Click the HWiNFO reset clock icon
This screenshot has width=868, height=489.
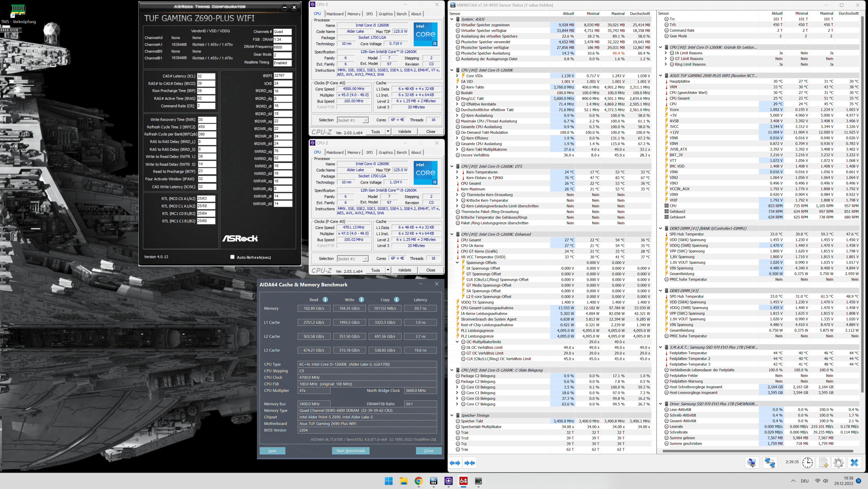807,462
